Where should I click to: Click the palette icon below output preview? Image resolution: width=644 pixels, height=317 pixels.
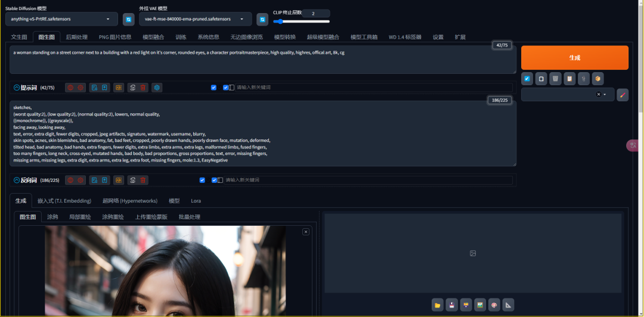pos(494,305)
